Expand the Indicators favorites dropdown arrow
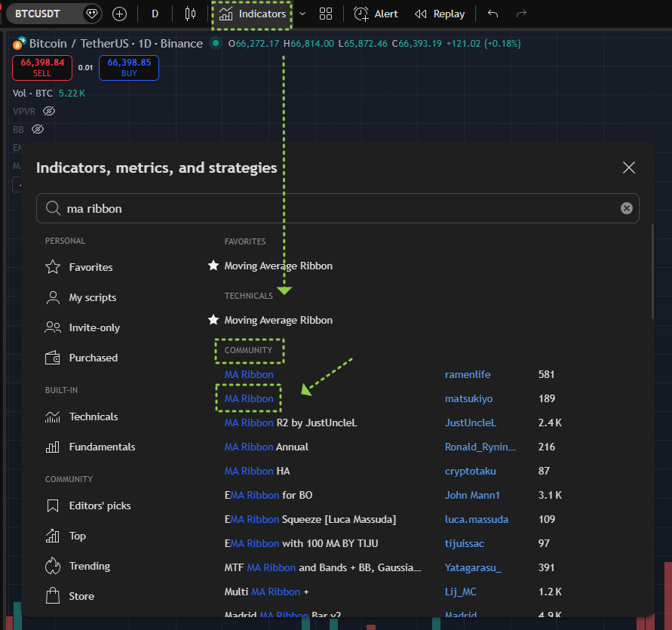The image size is (672, 630). coord(302,14)
